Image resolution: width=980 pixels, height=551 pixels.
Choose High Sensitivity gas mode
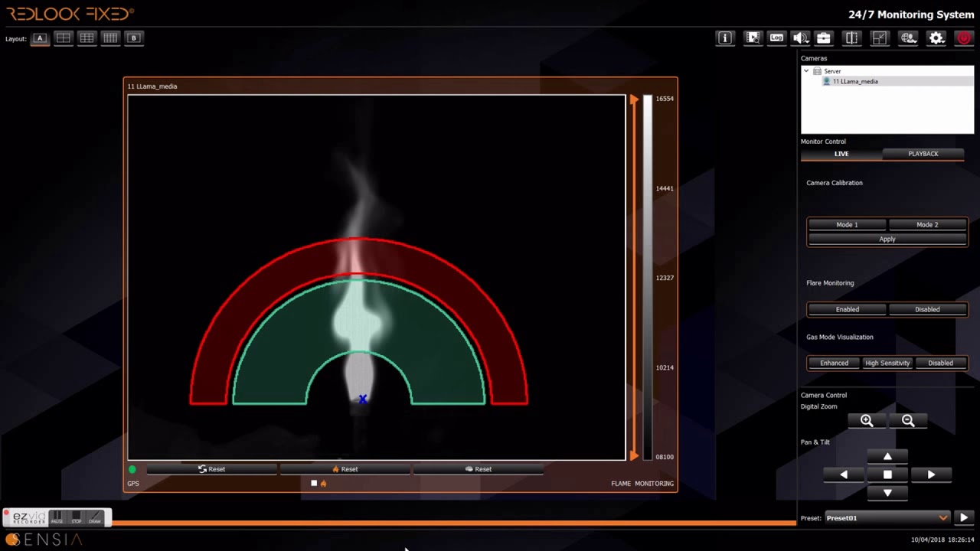click(887, 364)
